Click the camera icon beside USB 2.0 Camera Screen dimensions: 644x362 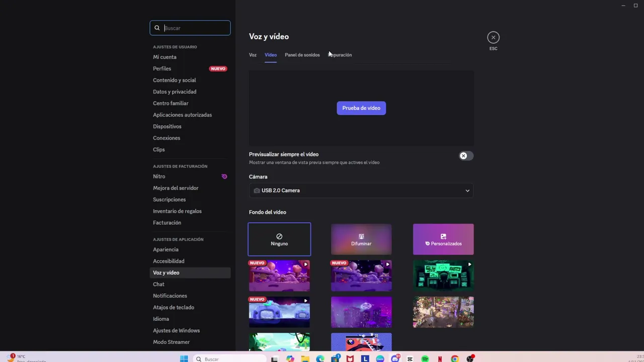(257, 191)
